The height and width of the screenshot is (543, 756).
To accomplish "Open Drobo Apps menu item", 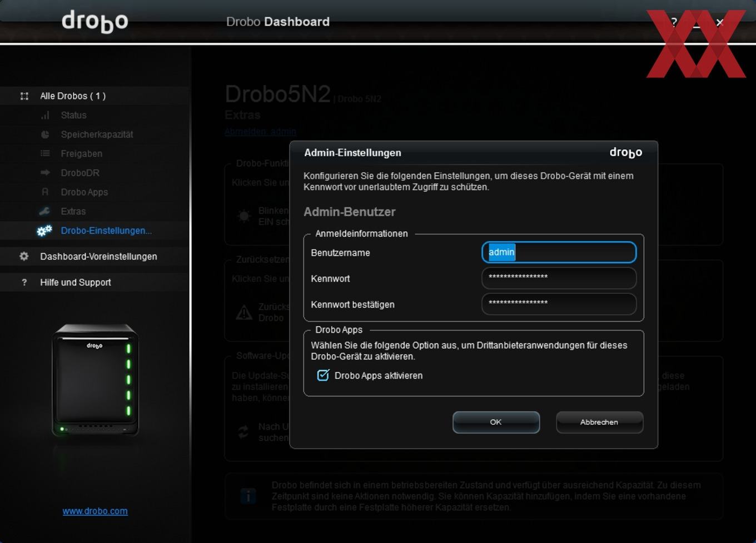I will pyautogui.click(x=84, y=192).
